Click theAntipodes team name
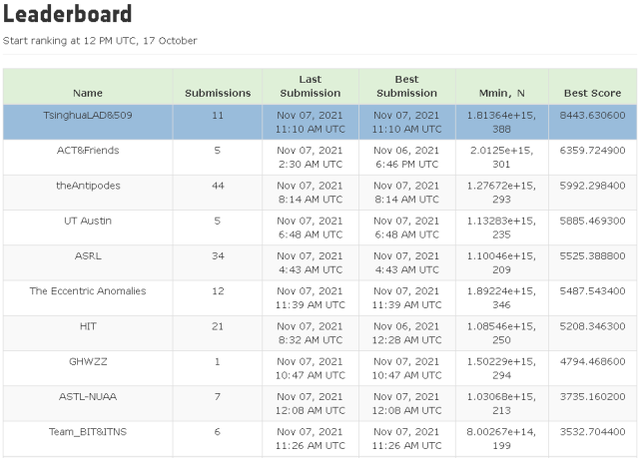 pyautogui.click(x=88, y=185)
